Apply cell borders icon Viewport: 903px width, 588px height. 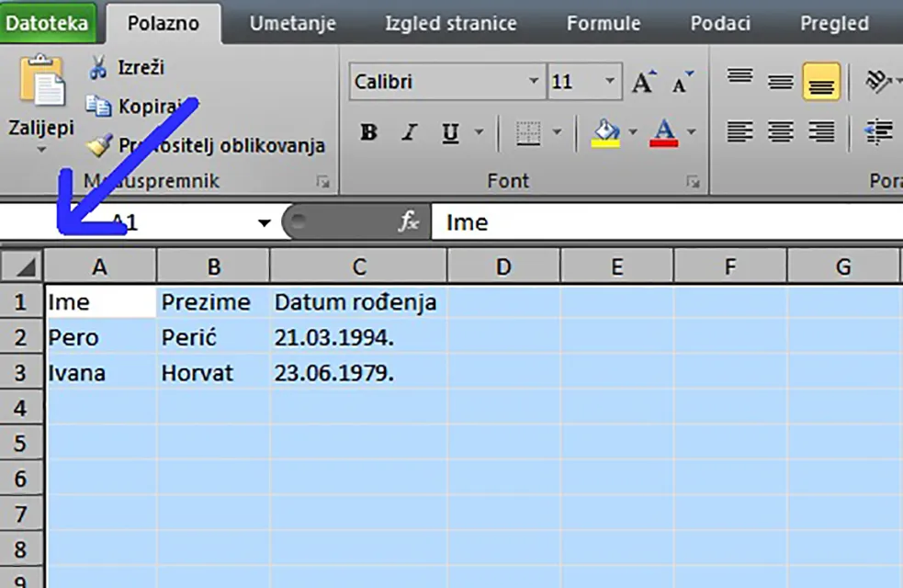[x=528, y=133]
